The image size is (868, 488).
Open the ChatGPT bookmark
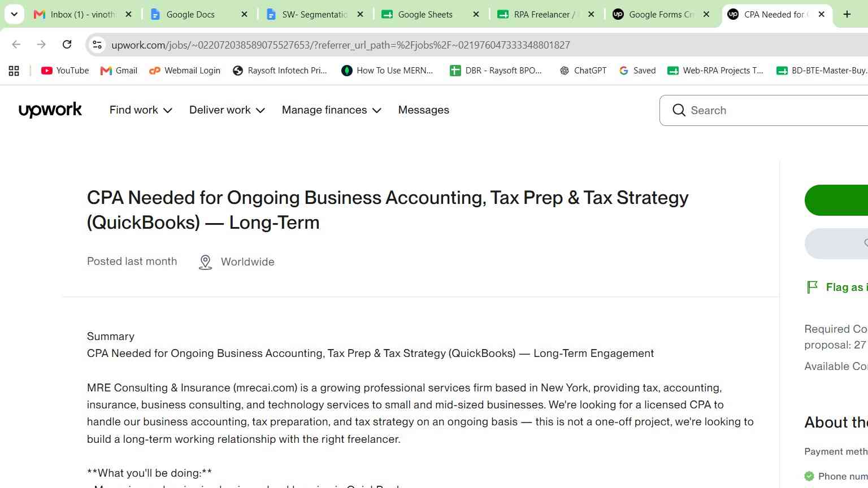583,71
